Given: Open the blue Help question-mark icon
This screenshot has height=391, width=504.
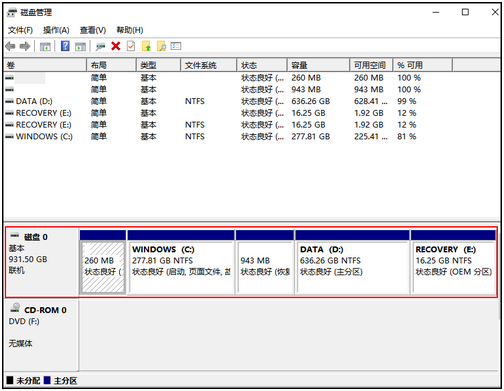Looking at the screenshot, I should click(x=65, y=46).
